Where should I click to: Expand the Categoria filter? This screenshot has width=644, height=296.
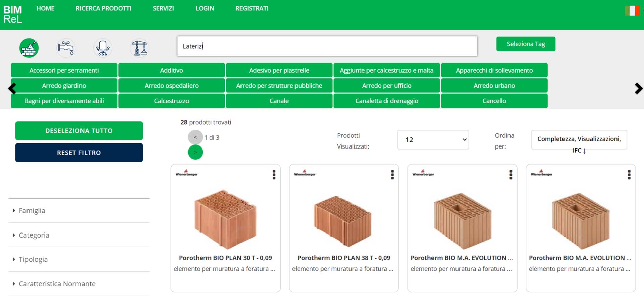click(79, 235)
